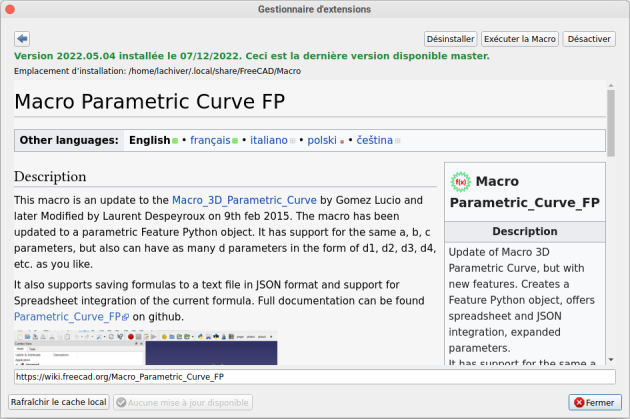Click the grayed-out update checkmark icon
Viewport: 630px width, 419px height.
pos(123,402)
